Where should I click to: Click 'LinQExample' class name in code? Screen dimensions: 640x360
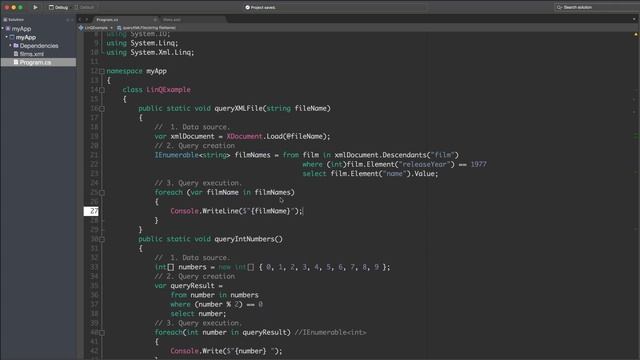pos(168,90)
